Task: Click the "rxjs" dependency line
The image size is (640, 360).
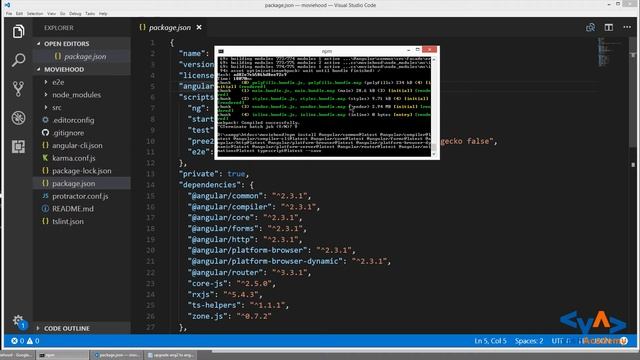Action: (225, 294)
